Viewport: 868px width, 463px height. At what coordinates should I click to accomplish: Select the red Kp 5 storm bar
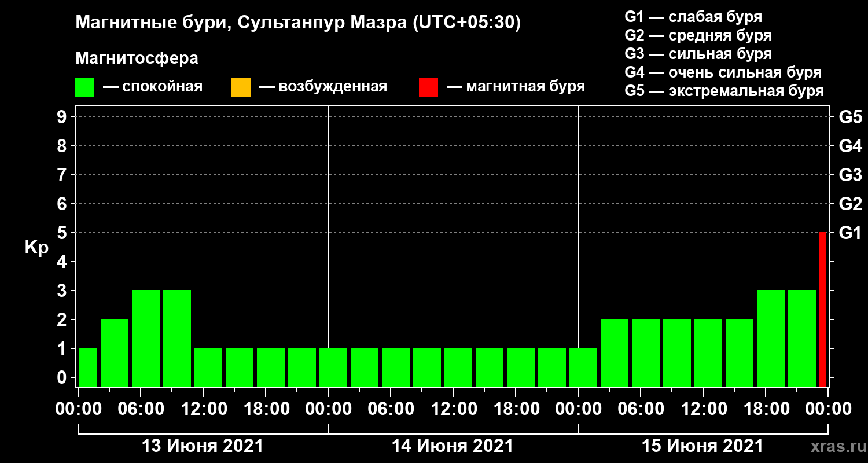click(x=823, y=309)
